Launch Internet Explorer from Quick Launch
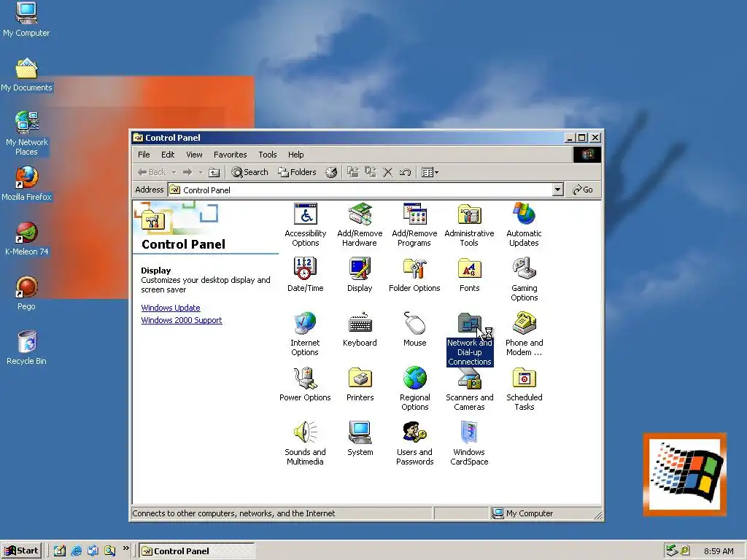The height and width of the screenshot is (560, 747). click(x=76, y=551)
